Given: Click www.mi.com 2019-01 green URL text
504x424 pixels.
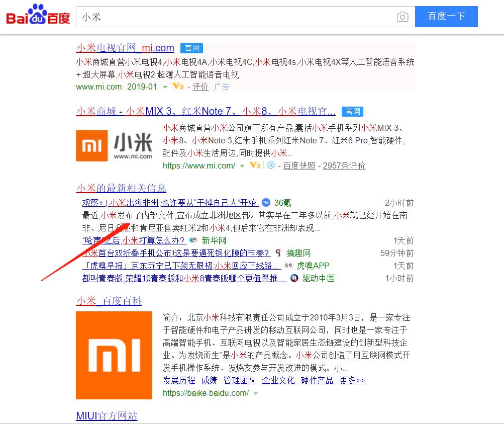Looking at the screenshot, I should [x=117, y=87].
